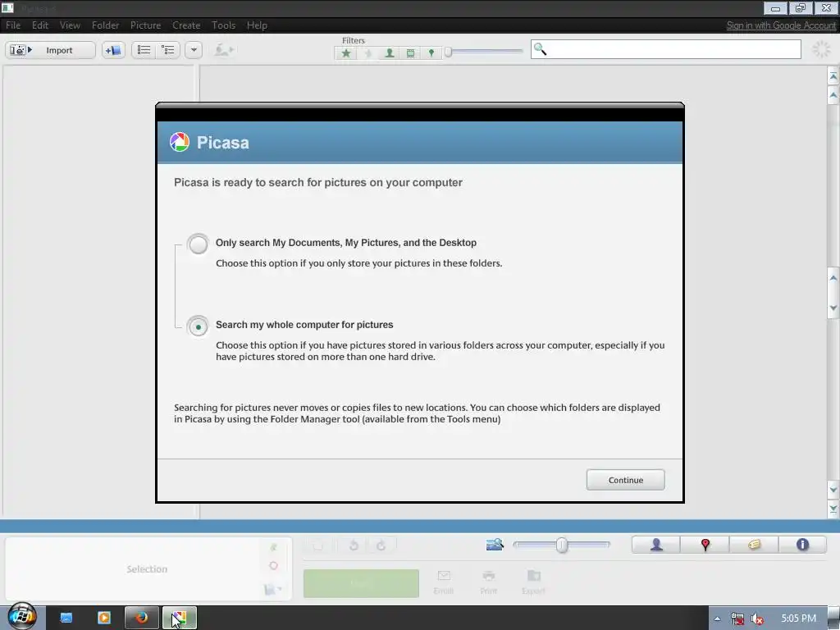Filter to show only movies
This screenshot has height=630, width=840.
click(x=410, y=53)
